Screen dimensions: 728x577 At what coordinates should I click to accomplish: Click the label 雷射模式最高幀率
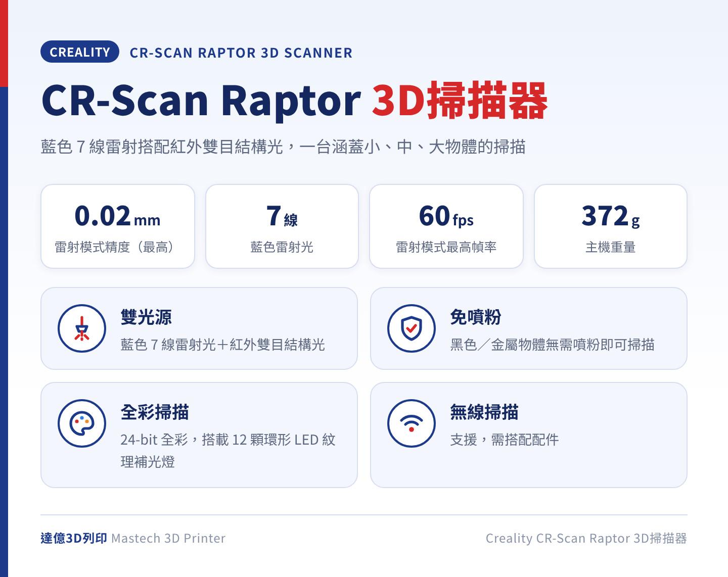(446, 247)
